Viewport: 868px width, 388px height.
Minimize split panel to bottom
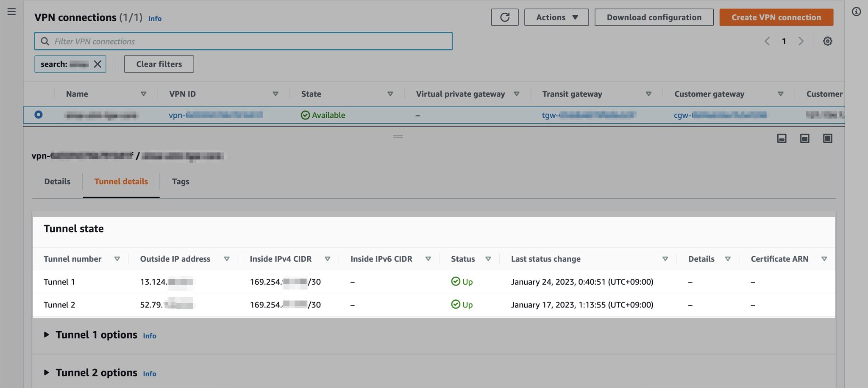point(782,139)
